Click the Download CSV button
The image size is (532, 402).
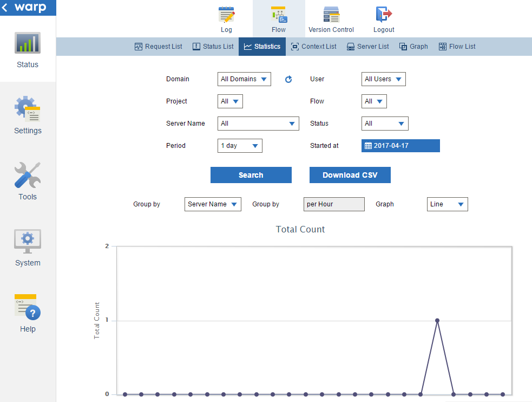tap(350, 175)
